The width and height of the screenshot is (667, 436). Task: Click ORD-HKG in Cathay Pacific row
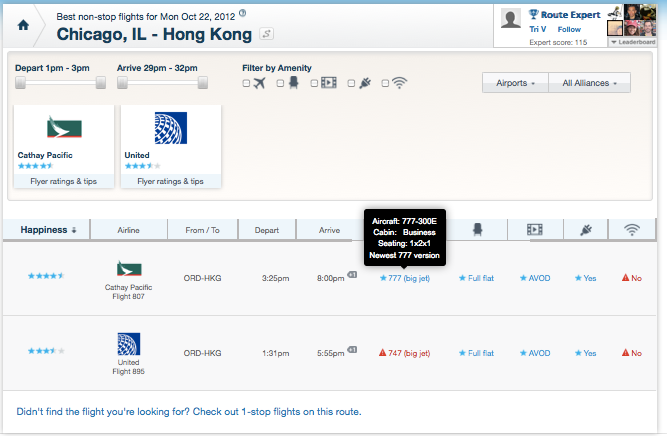tap(202, 278)
